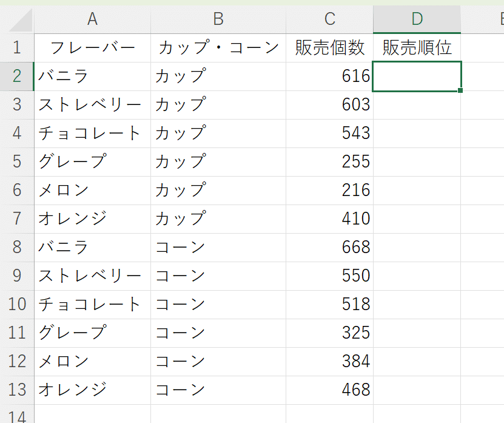Viewport: 504px width, 423px height.
Task: Click the fill handle of cell D2
Action: 460,90
